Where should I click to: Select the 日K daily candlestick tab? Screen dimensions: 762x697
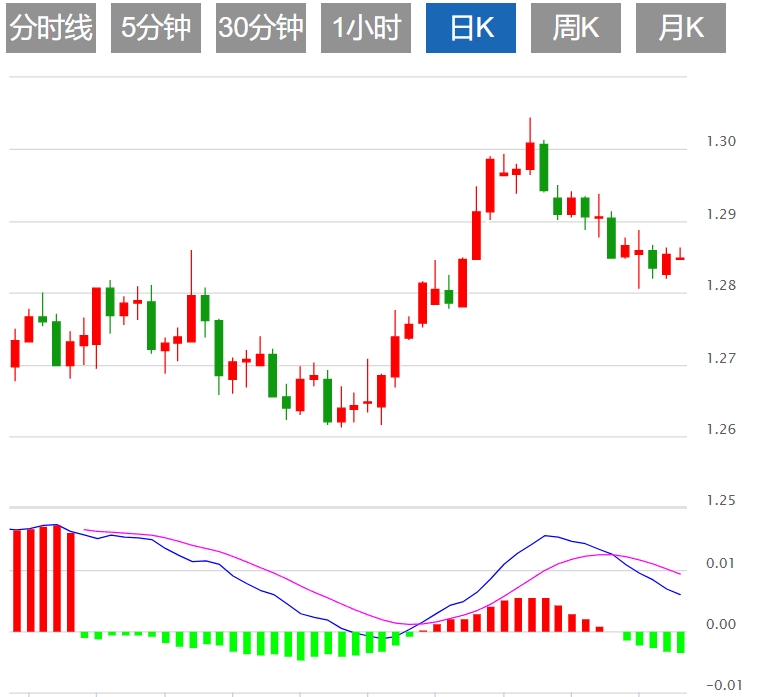pyautogui.click(x=471, y=28)
